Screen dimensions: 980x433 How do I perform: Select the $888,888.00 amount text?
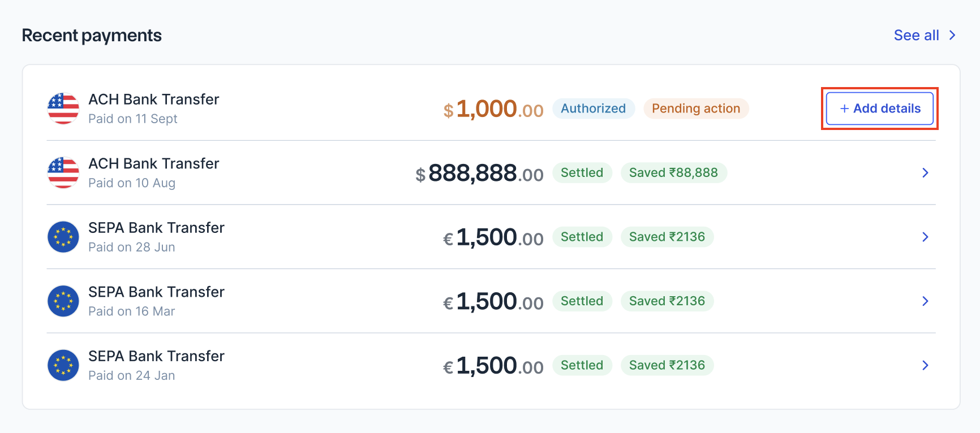[x=480, y=174]
